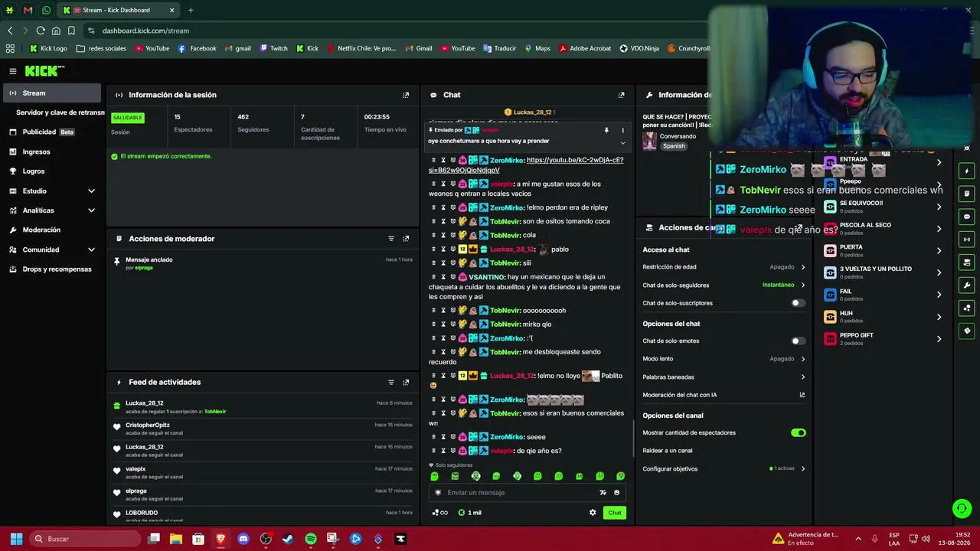This screenshot has width=980, height=551.
Task: Click the chat panel scrollbar
Action: 633,439
